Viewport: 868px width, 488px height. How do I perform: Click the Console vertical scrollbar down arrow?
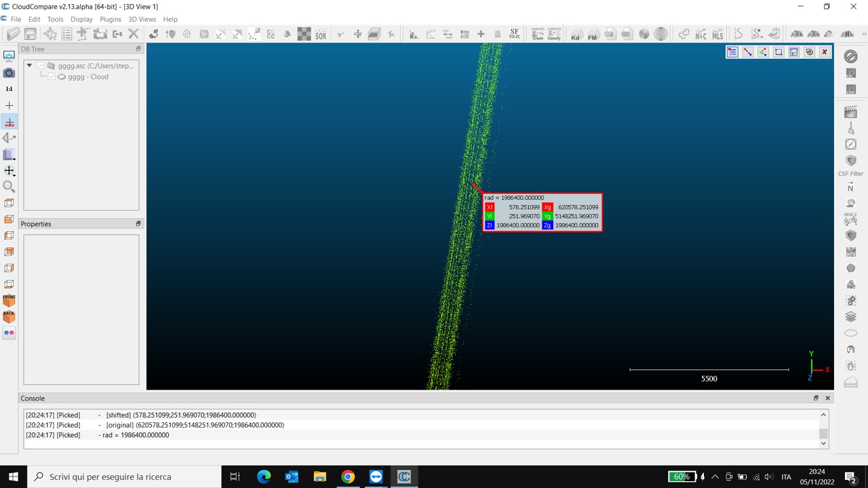[824, 443]
